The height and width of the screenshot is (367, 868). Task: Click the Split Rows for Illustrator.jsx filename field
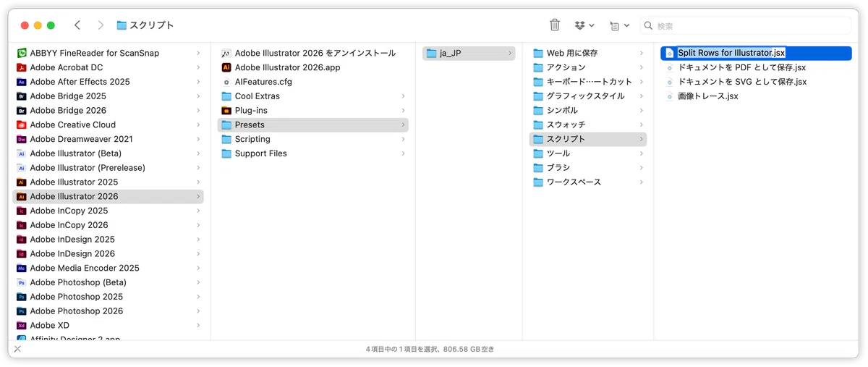point(731,53)
